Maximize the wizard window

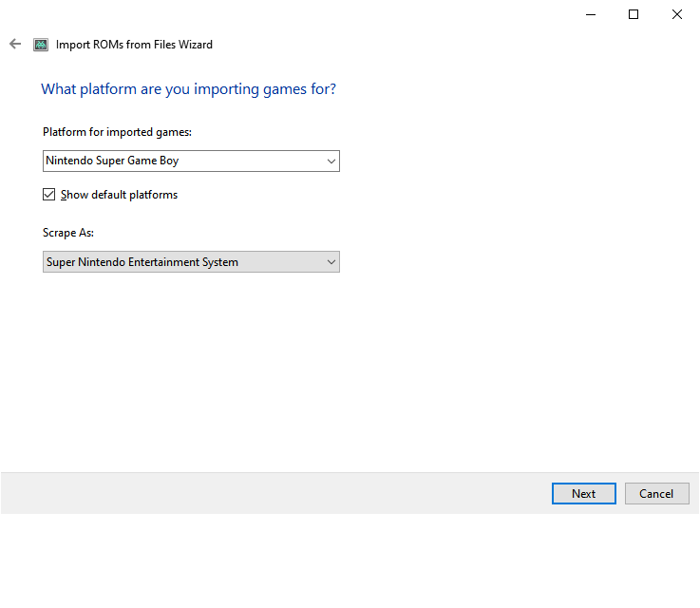(x=634, y=15)
